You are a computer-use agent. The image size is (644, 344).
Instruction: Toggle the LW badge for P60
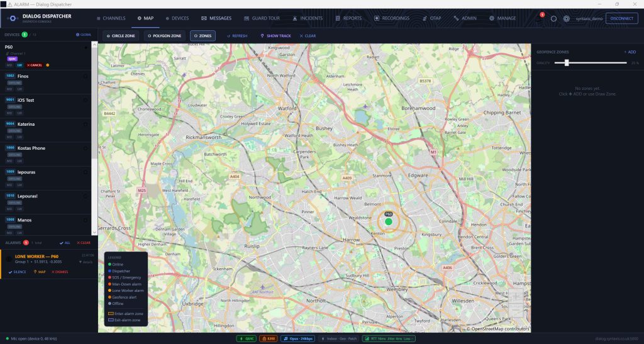pyautogui.click(x=19, y=65)
